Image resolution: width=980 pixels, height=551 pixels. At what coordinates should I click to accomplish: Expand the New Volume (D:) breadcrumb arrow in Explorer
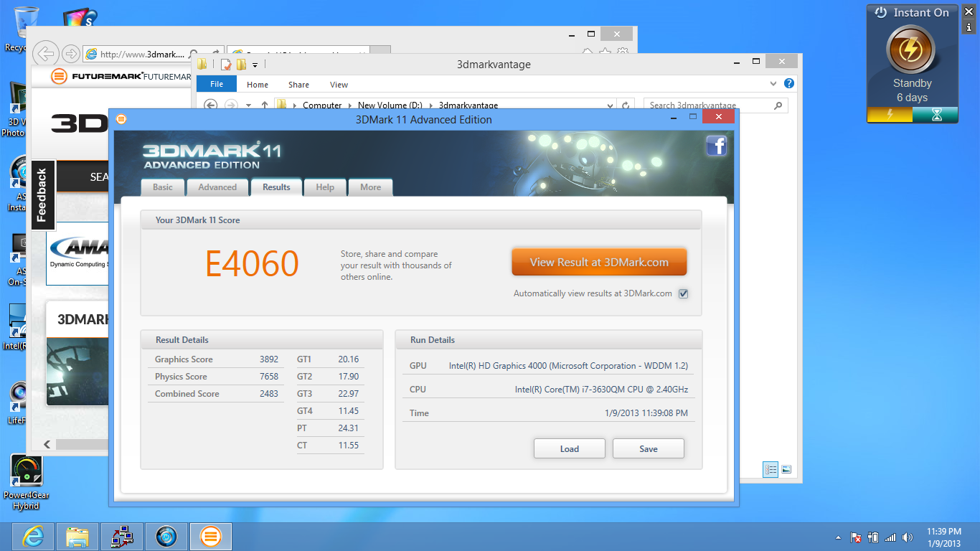click(431, 105)
